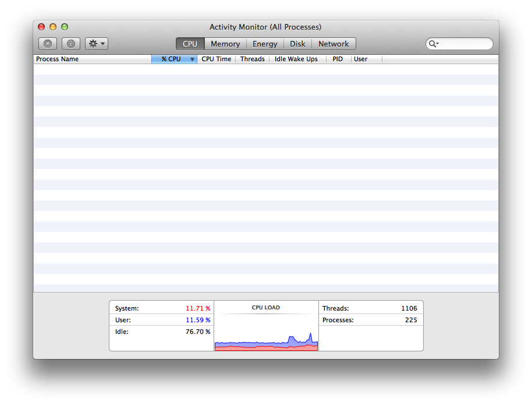Switch to the Memory tab
Viewport: 532px width, 405px height.
tap(225, 43)
